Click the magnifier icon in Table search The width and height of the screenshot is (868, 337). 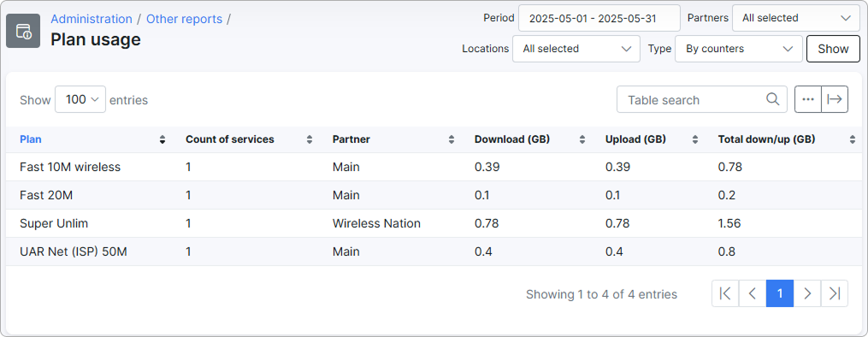pyautogui.click(x=773, y=99)
